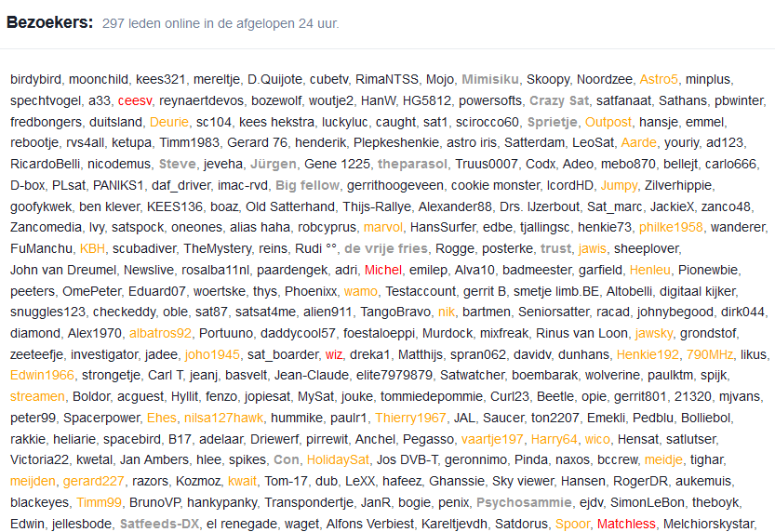775x532 pixels.
Task: Click the grey username Satfeeds-DX
Action: (159, 524)
